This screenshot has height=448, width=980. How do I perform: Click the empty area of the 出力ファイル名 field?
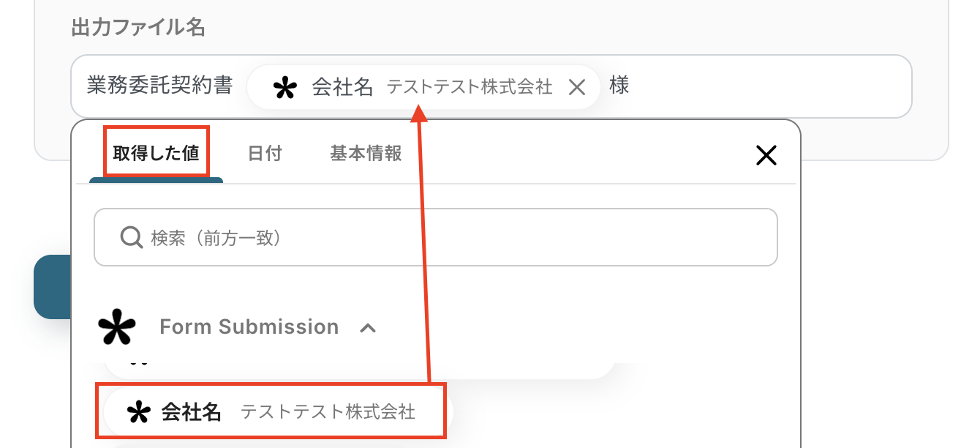768,86
